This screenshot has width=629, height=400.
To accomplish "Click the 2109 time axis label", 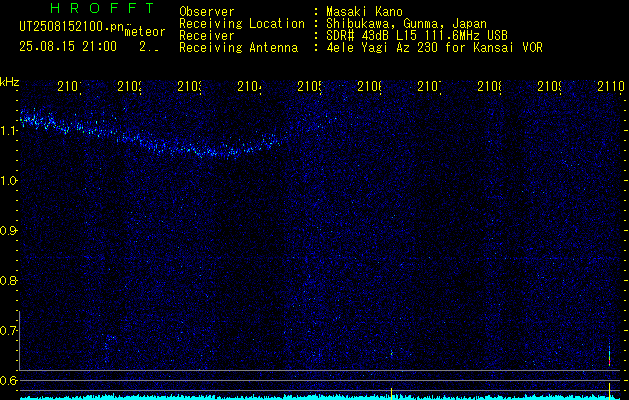I will point(549,86).
